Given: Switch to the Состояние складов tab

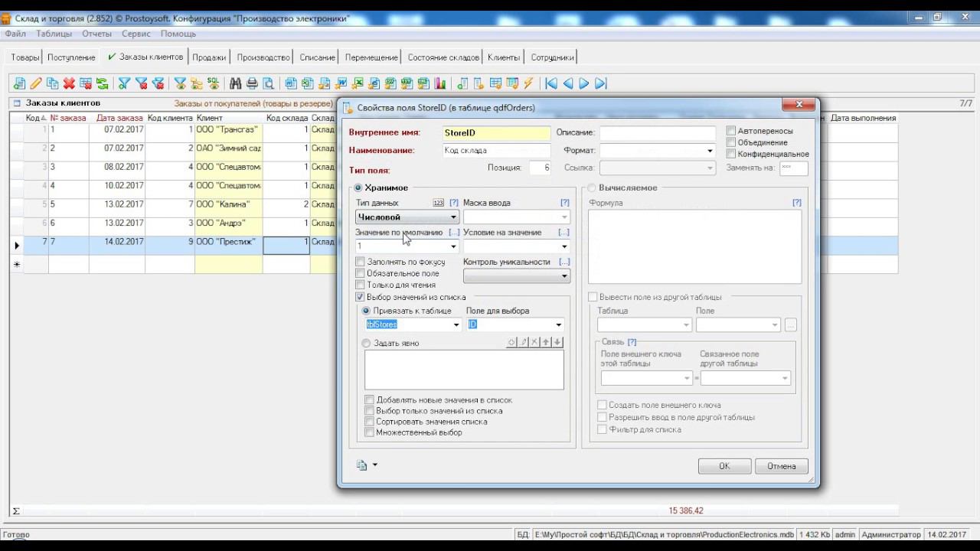Looking at the screenshot, I should pos(443,57).
